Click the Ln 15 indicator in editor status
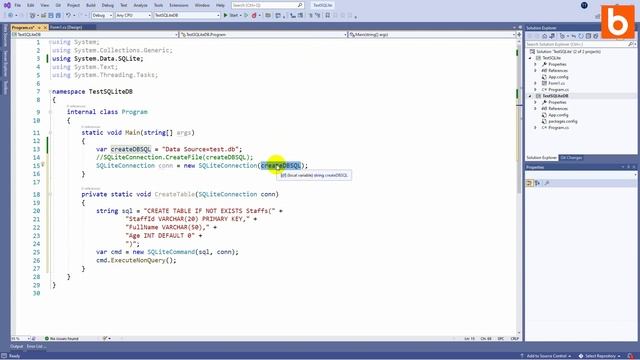The height and width of the screenshot is (360, 640). point(469,338)
